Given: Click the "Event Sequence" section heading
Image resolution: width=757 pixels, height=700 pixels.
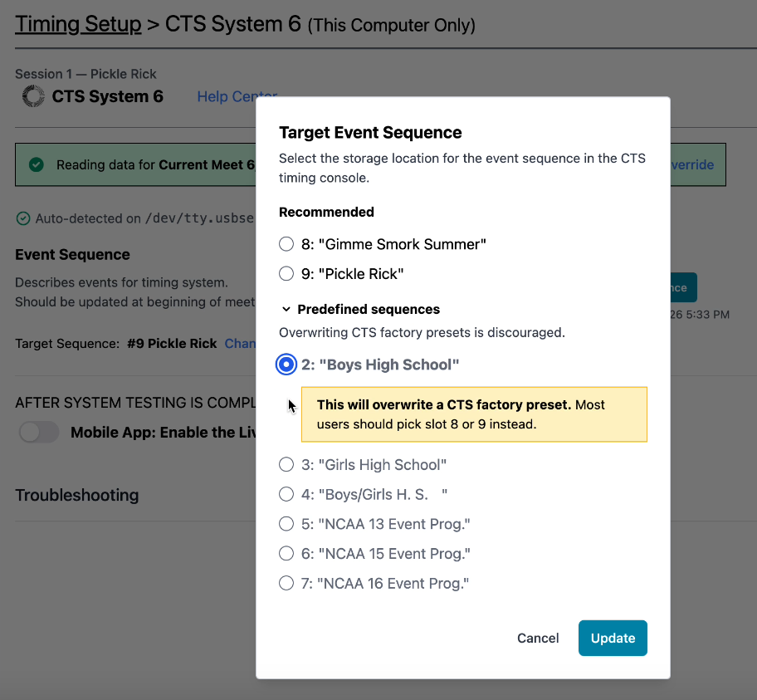Looking at the screenshot, I should tap(72, 255).
